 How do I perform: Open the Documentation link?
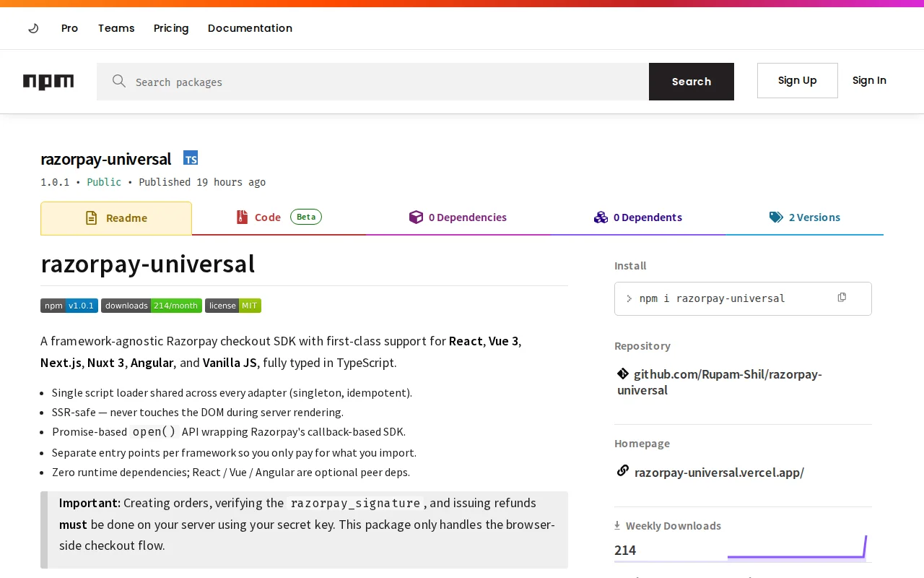[250, 28]
